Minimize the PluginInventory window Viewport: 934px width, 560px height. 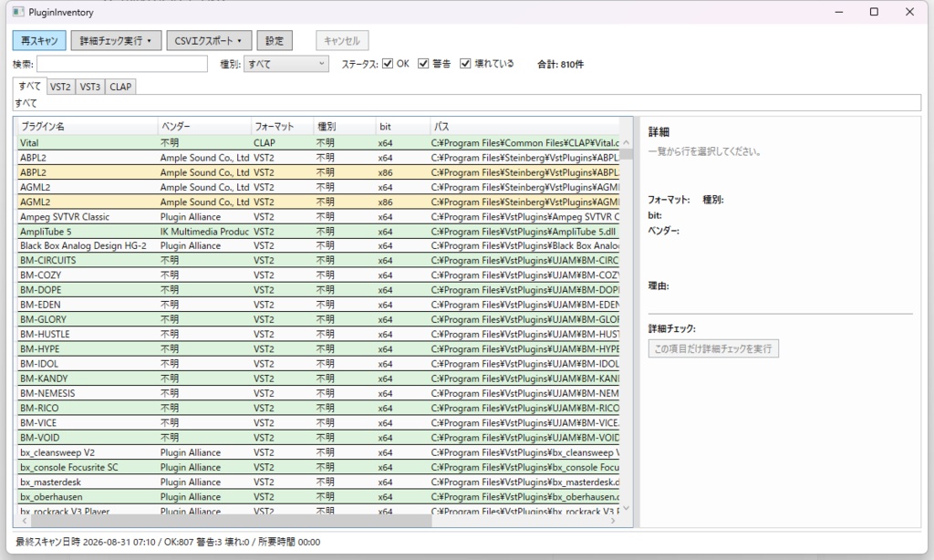pos(839,12)
